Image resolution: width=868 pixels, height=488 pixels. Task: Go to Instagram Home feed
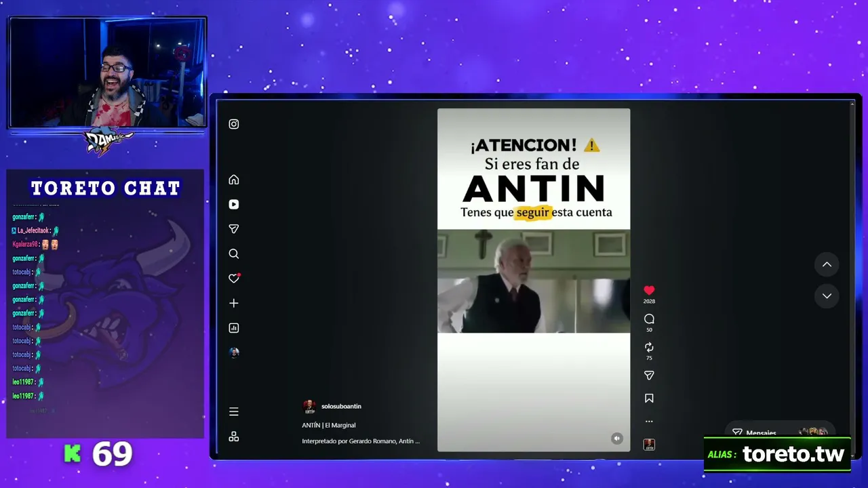pyautogui.click(x=234, y=180)
